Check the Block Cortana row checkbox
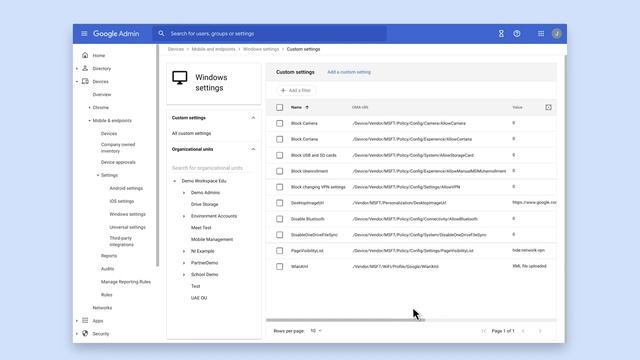This screenshot has width=640, height=360. (280, 139)
